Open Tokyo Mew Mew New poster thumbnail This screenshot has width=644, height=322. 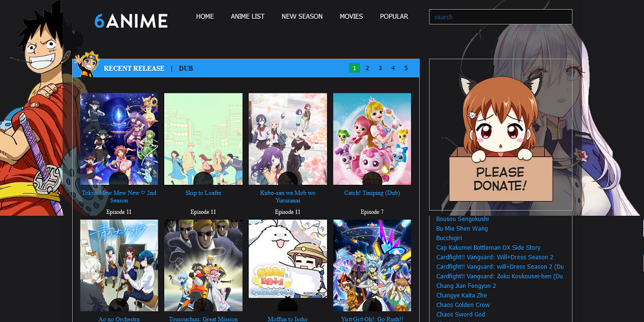119,139
